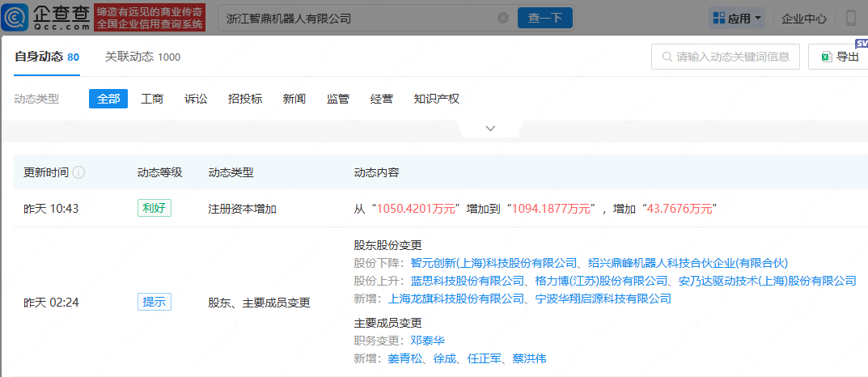Filter by 诉讼 type
Viewport: 868px width, 377px height.
point(196,99)
